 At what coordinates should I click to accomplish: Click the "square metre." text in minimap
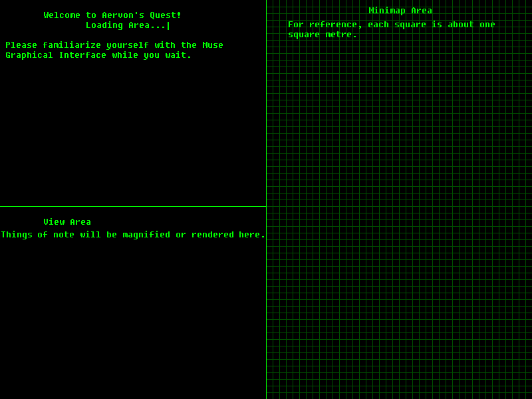[x=323, y=35]
